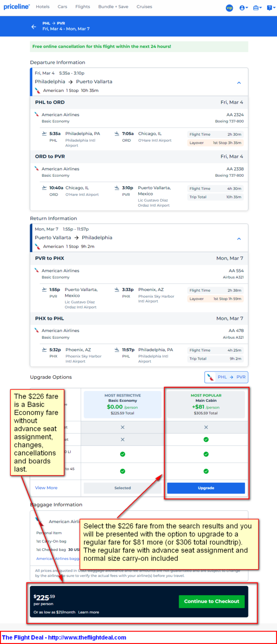Click the 'Trip Total 9h 2m' label
Viewport: 277px width, 644px height.
click(x=215, y=359)
